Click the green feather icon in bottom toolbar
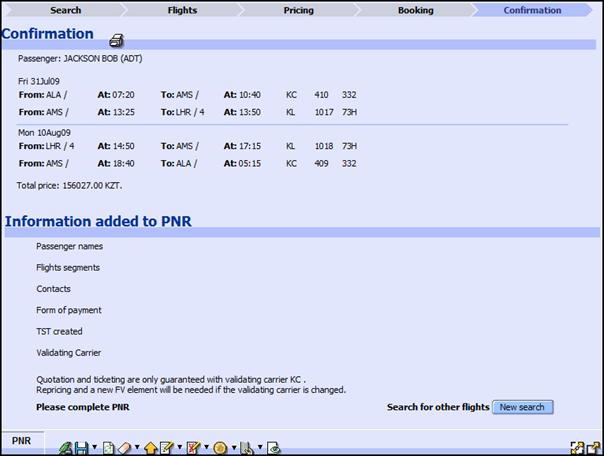The height and width of the screenshot is (456, 604). (66, 448)
